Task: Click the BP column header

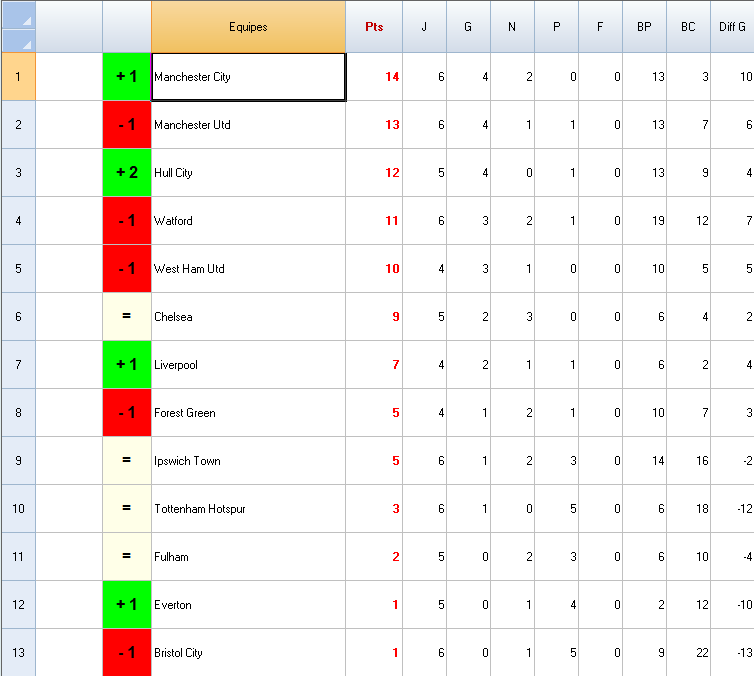Action: (644, 27)
